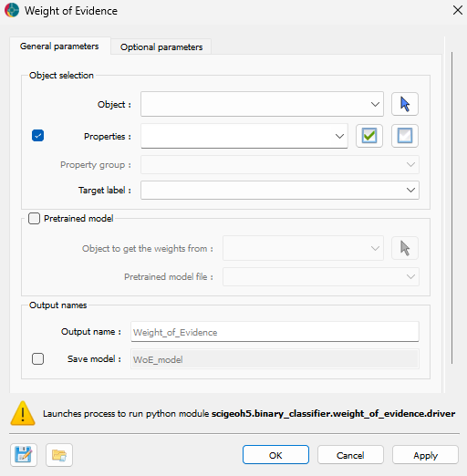Image resolution: width=467 pixels, height=476 pixels.
Task: Click the yellow warning triangle icon
Action: pos(23,413)
